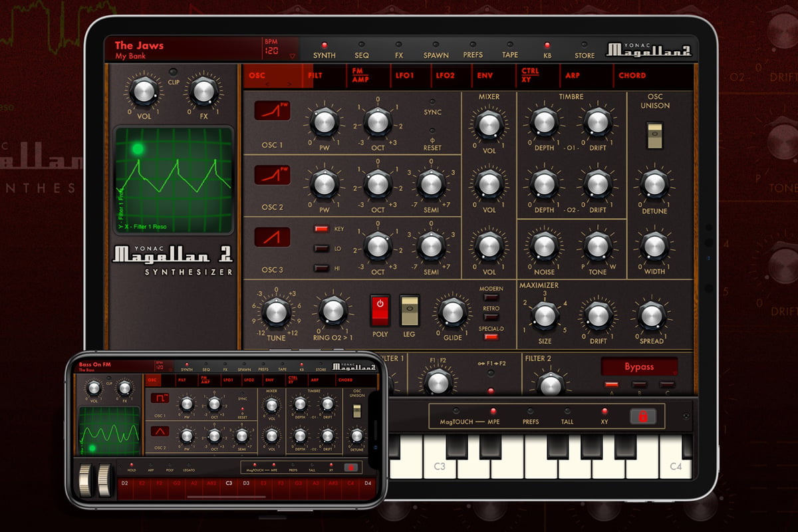The width and height of the screenshot is (798, 532).
Task: Expand the BPM 120 arrow on the tablet
Action: (x=292, y=57)
